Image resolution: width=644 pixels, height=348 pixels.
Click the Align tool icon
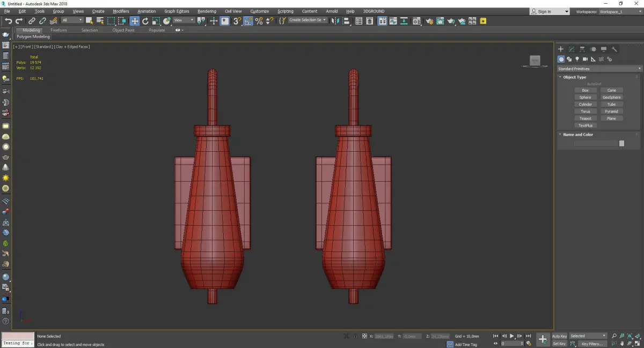tap(346, 21)
